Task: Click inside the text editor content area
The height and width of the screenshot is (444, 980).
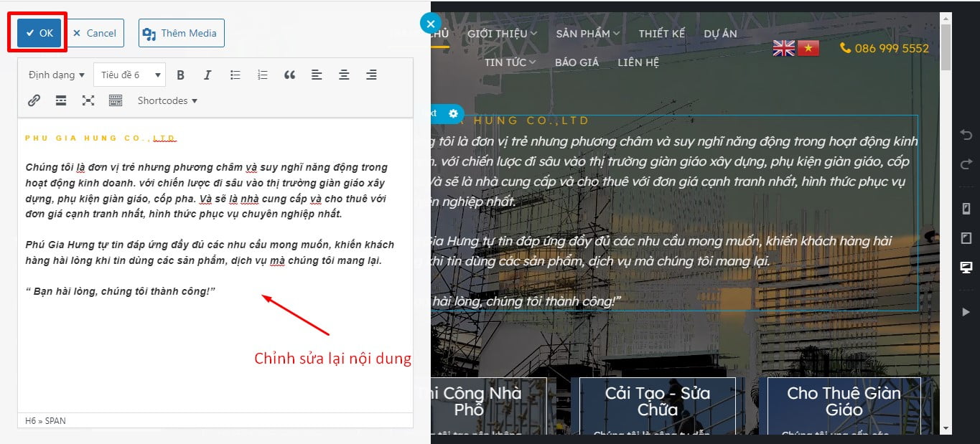Action: point(215,344)
